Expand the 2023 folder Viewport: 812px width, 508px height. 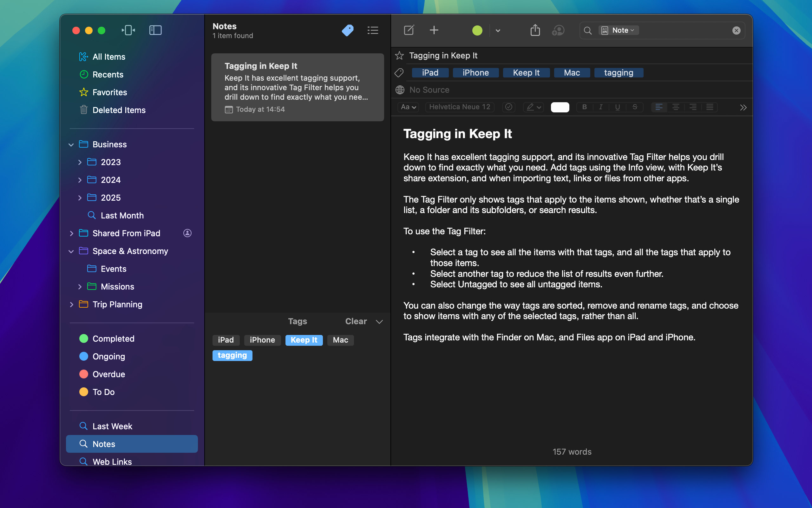pos(80,162)
